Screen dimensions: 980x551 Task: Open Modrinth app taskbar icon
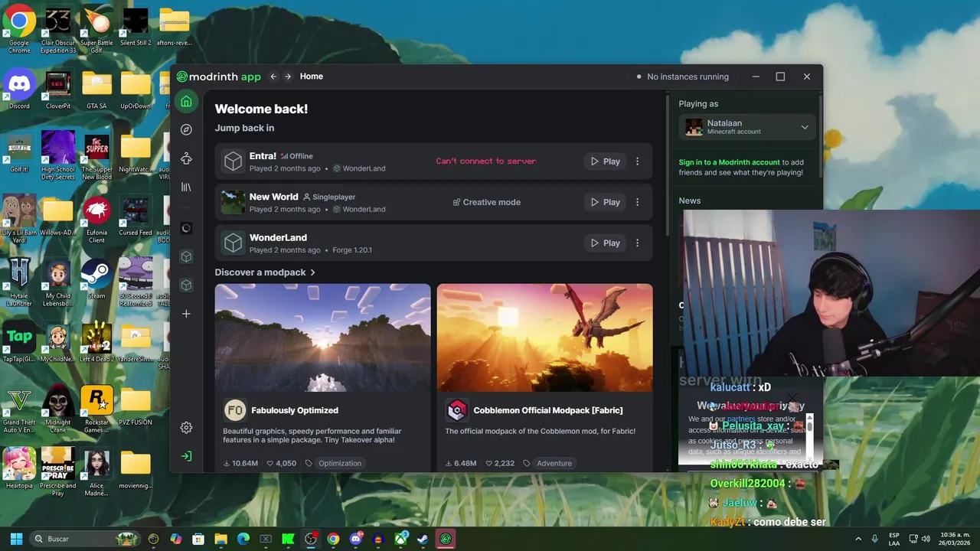[446, 539]
